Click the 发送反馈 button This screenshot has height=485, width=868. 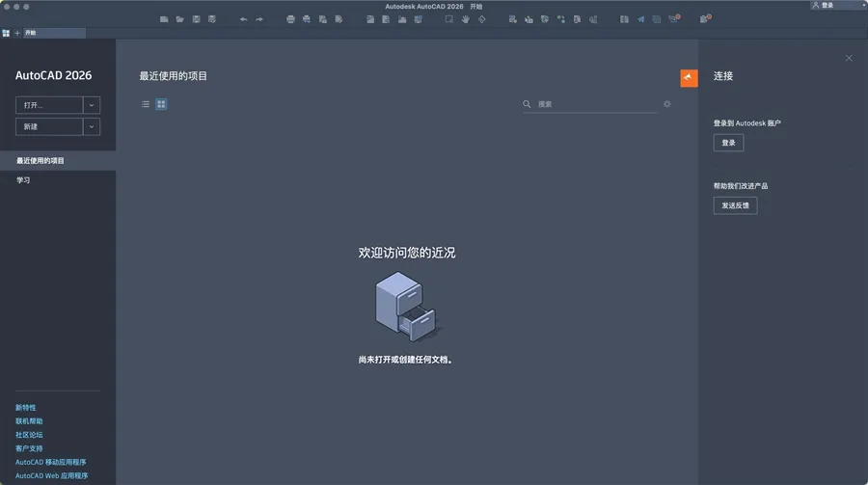[x=735, y=205]
